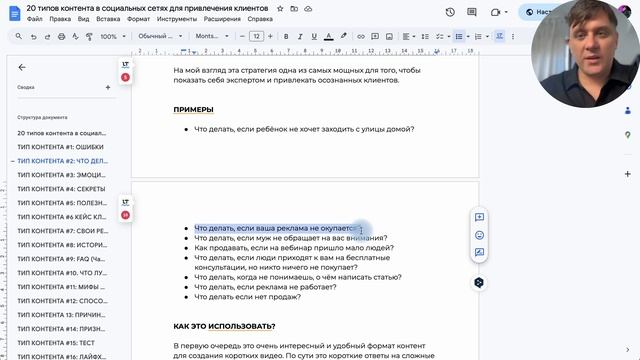
Task: Open version history clock icon
Action: pyautogui.click(x=450, y=12)
